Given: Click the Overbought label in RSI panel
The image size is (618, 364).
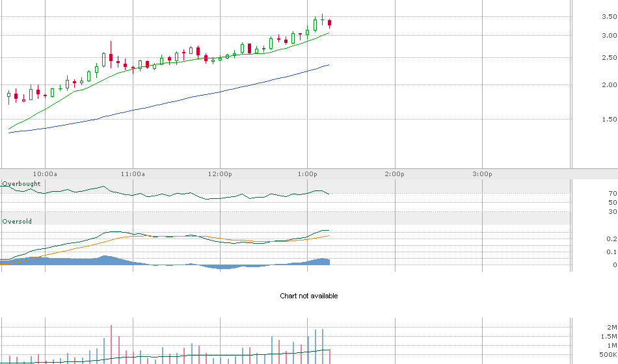Looking at the screenshot, I should tap(21, 183).
